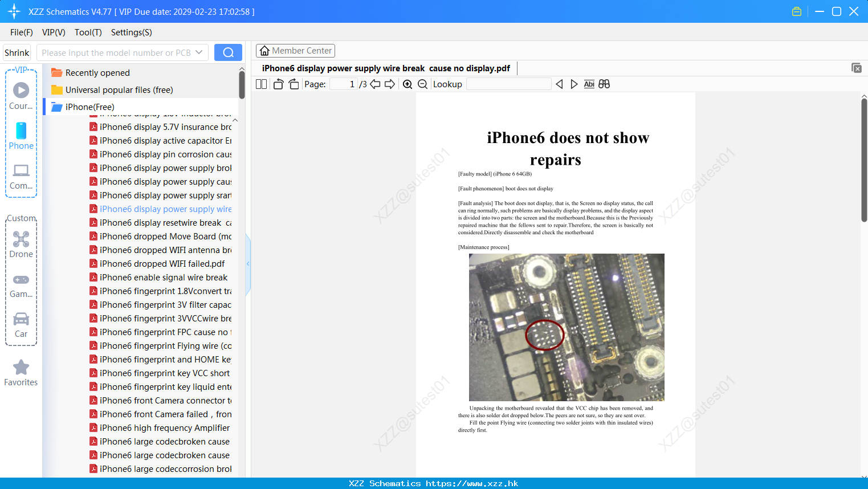
Task: Open the File(F) menu
Action: (x=22, y=32)
